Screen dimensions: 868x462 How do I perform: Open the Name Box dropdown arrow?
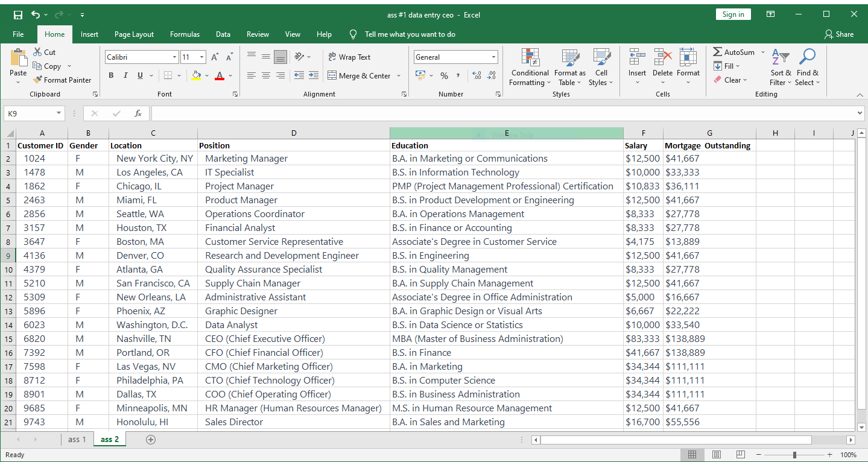[59, 113]
